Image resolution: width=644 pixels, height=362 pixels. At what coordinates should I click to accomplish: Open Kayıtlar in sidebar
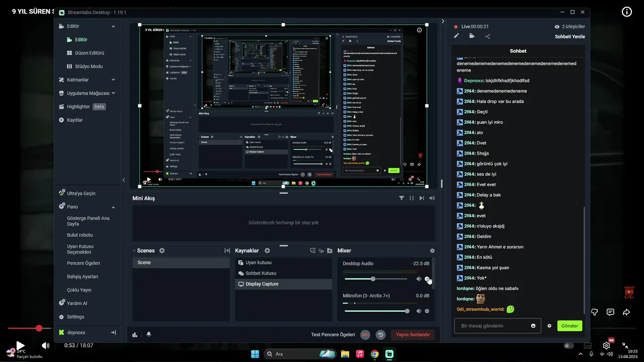click(74, 120)
